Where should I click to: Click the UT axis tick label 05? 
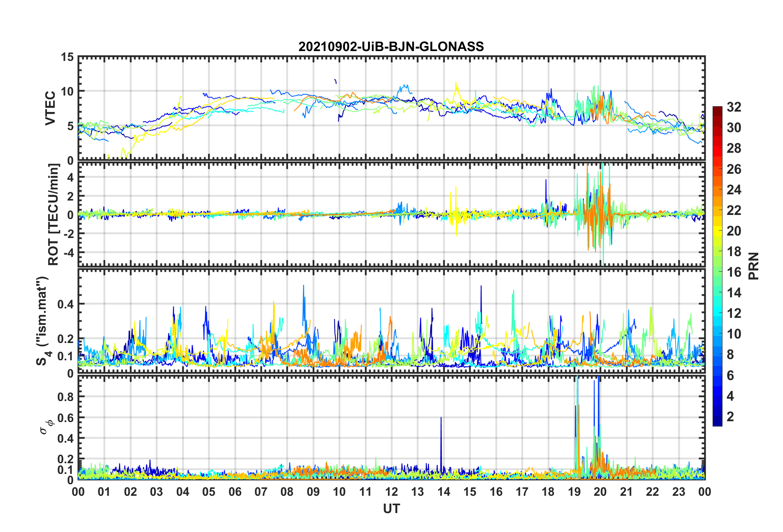click(x=209, y=492)
